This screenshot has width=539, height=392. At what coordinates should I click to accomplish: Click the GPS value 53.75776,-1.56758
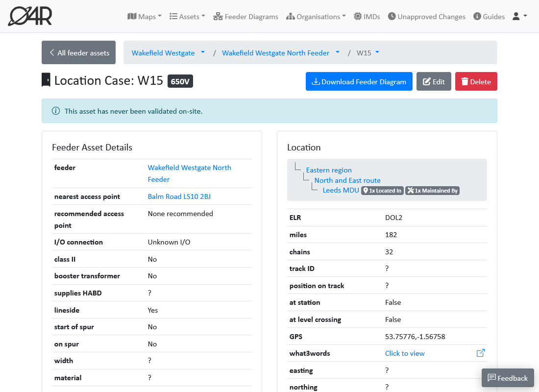(415, 337)
